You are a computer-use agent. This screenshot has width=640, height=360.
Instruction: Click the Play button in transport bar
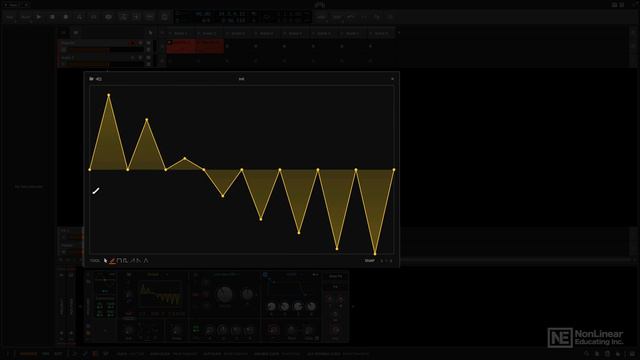coord(39,17)
